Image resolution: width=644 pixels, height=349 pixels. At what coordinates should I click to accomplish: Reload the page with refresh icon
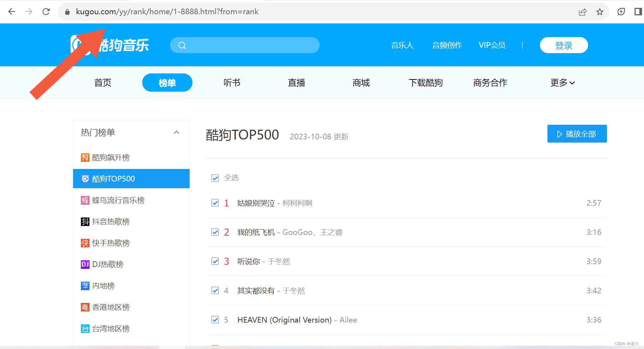46,12
